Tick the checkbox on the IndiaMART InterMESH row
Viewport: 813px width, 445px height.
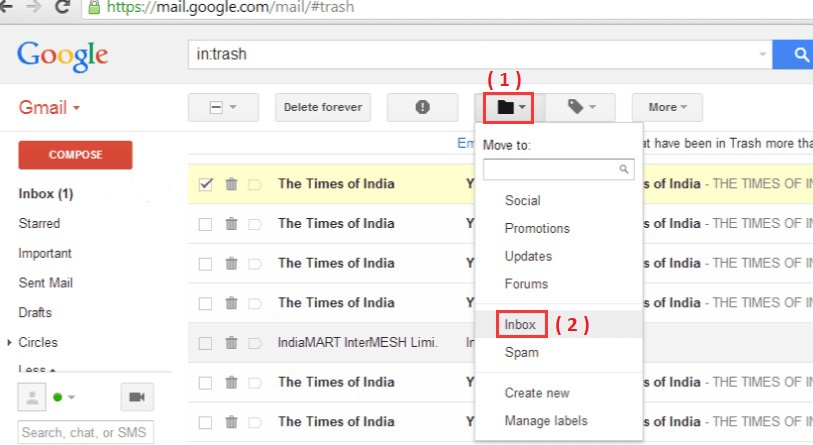tap(205, 343)
